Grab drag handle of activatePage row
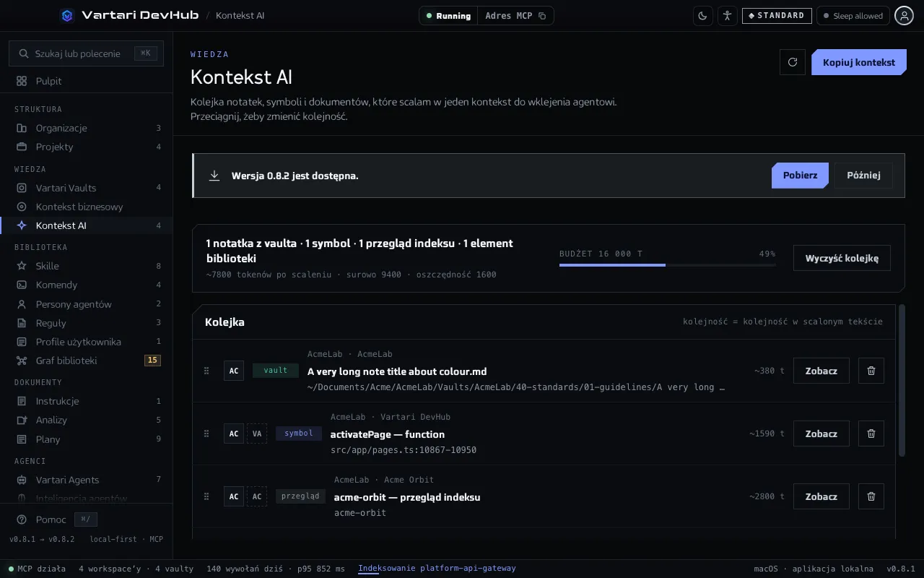 coord(206,433)
